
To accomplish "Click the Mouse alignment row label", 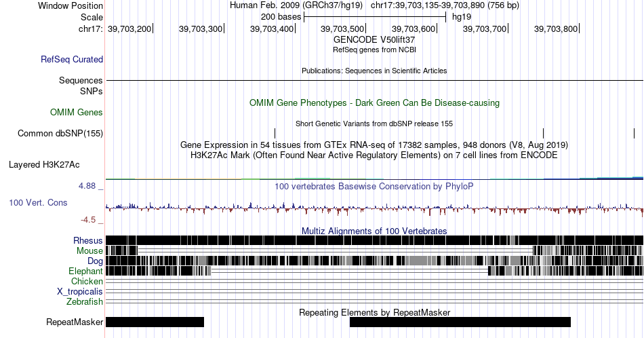I will (x=89, y=251).
